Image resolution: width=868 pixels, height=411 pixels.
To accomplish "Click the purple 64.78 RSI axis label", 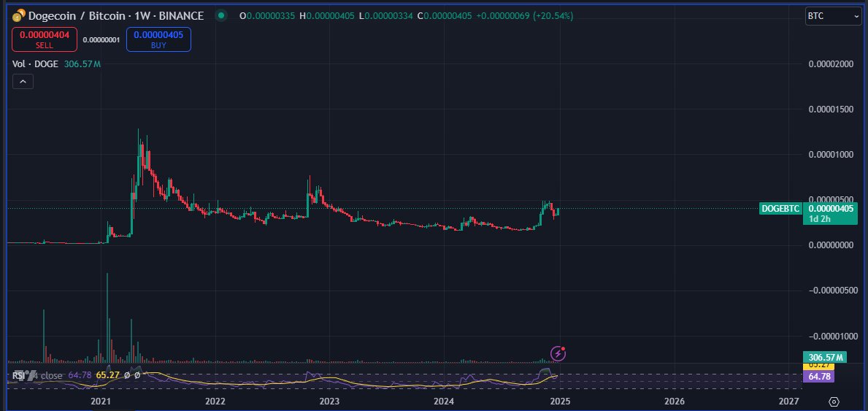I will pyautogui.click(x=818, y=377).
